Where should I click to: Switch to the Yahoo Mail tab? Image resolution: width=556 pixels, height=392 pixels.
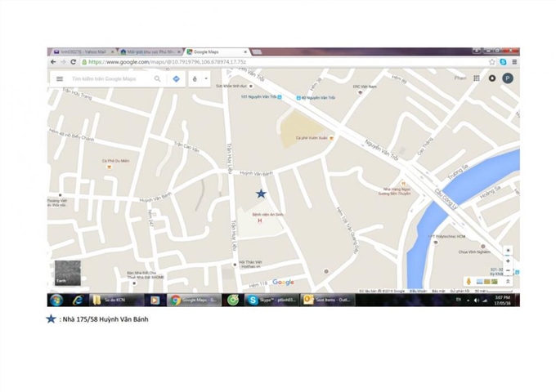[82, 51]
